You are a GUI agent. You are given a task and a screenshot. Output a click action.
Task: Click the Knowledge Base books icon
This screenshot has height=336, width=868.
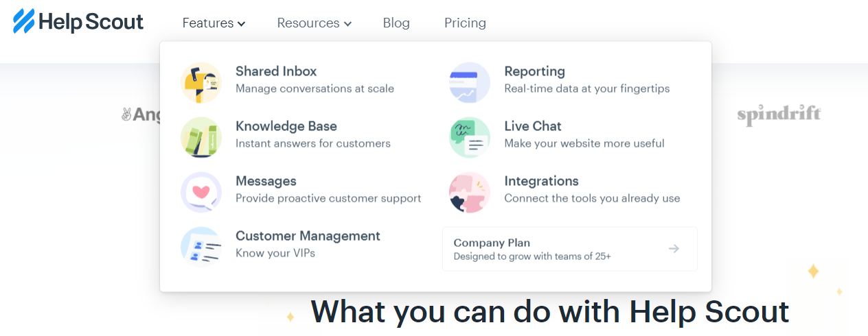[x=201, y=138]
